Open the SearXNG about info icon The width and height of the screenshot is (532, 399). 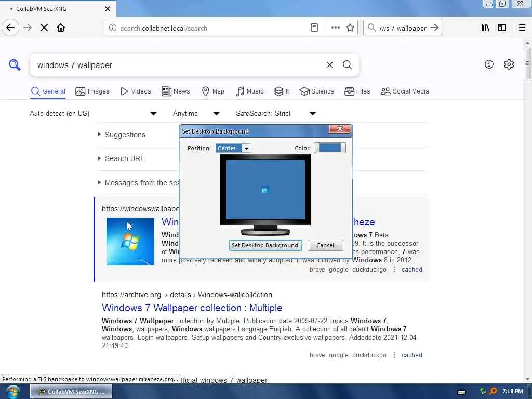489,64
